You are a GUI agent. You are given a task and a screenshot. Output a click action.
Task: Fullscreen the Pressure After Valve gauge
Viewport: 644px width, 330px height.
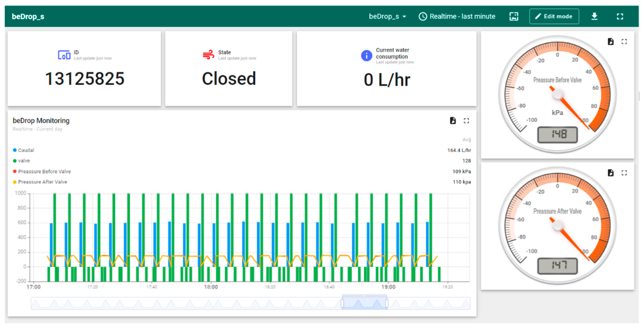(x=624, y=173)
